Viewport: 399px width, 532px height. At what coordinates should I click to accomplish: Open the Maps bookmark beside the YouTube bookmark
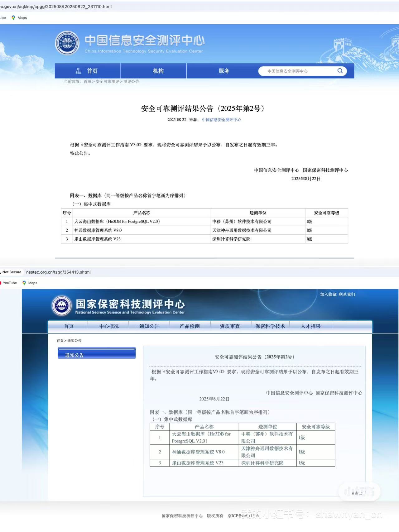click(x=30, y=283)
